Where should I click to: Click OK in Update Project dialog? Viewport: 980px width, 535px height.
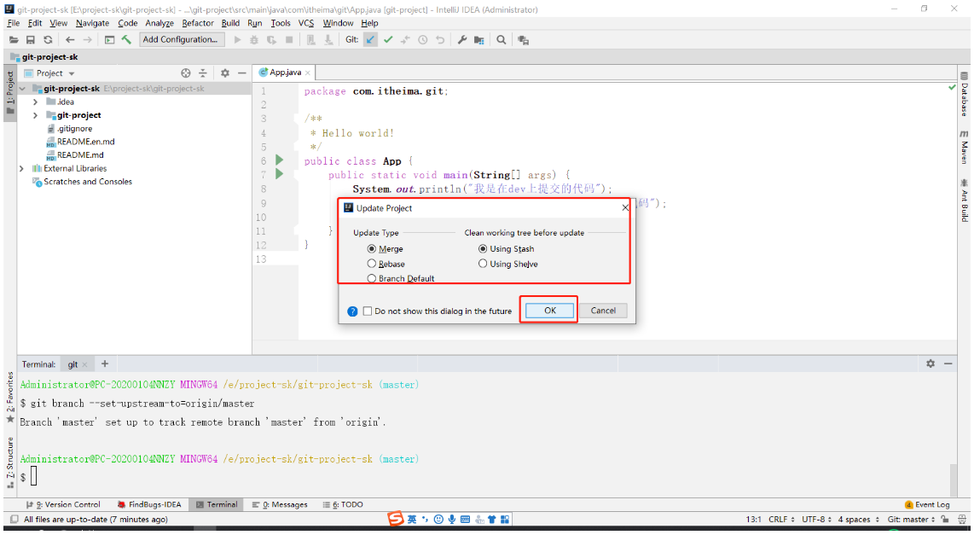[x=550, y=311]
